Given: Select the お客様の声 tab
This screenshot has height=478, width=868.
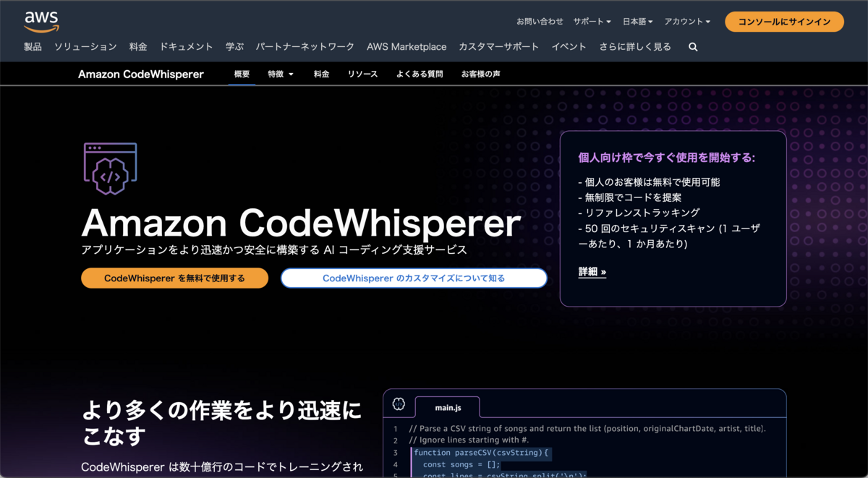Looking at the screenshot, I should [481, 74].
